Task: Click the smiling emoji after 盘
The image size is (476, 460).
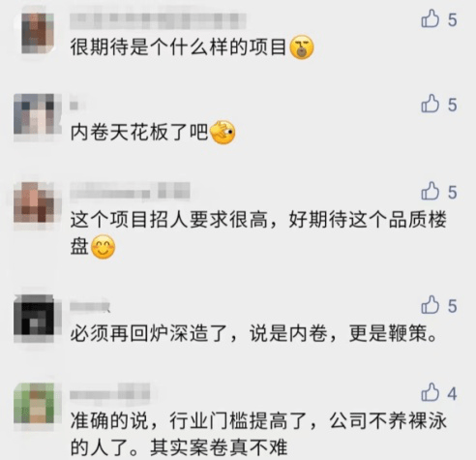Action: (104, 247)
